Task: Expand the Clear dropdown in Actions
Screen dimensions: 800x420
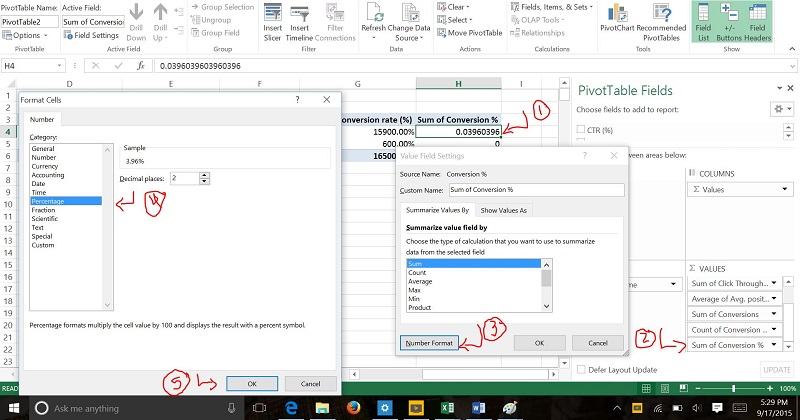Action: click(454, 7)
